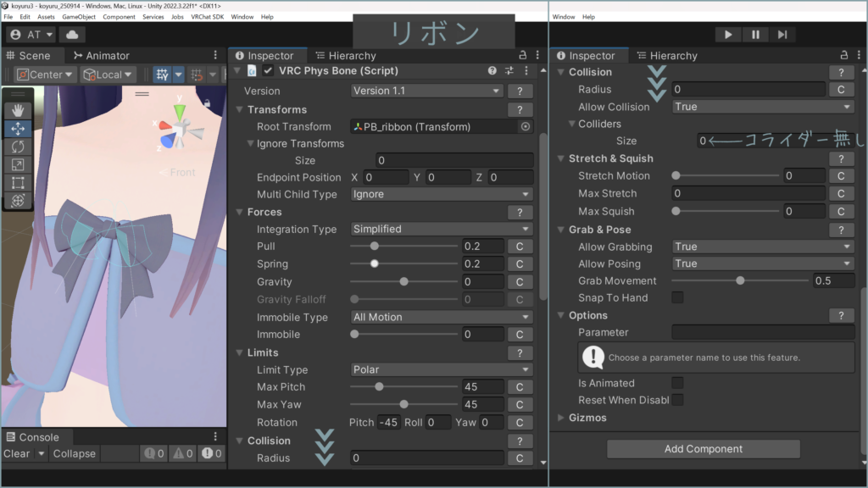This screenshot has height=488, width=868.
Task: Click the Step forward button
Action: [x=782, y=35]
